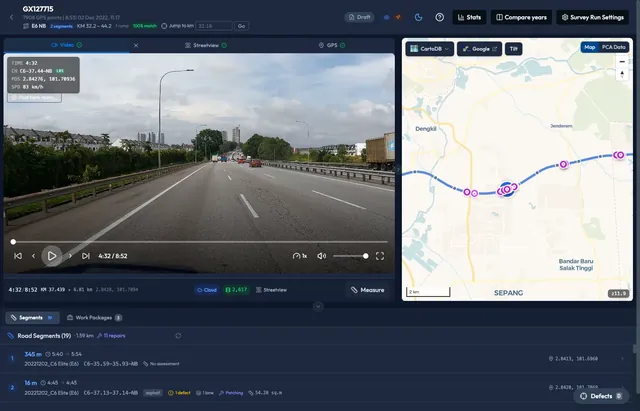Click the 1 lane tag on segment 2
The height and width of the screenshot is (411, 640).
click(x=204, y=393)
